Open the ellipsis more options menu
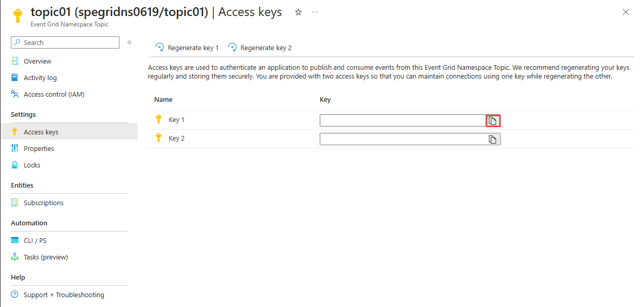 [315, 12]
